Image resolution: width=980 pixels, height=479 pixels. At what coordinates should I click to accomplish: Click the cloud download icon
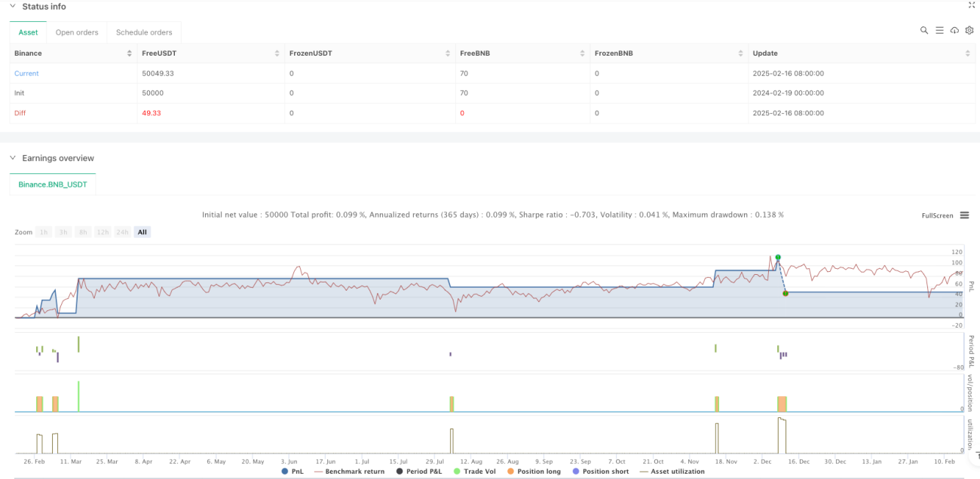954,31
